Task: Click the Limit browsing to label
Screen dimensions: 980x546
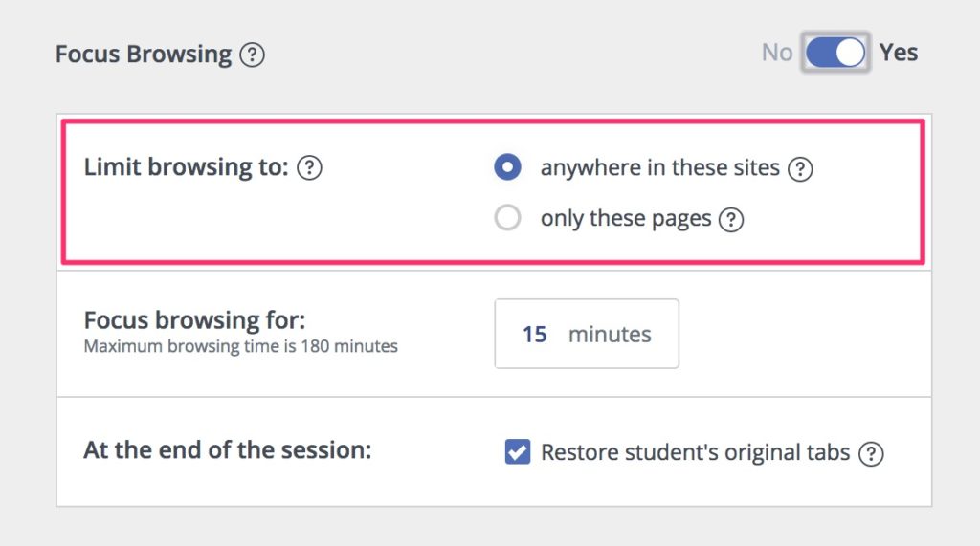Action: tap(187, 167)
